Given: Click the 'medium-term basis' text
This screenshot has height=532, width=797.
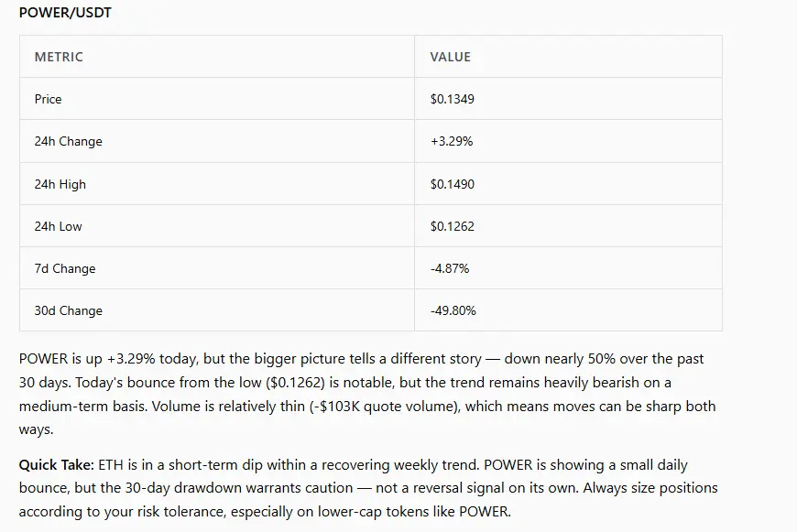Looking at the screenshot, I should tap(82, 407).
